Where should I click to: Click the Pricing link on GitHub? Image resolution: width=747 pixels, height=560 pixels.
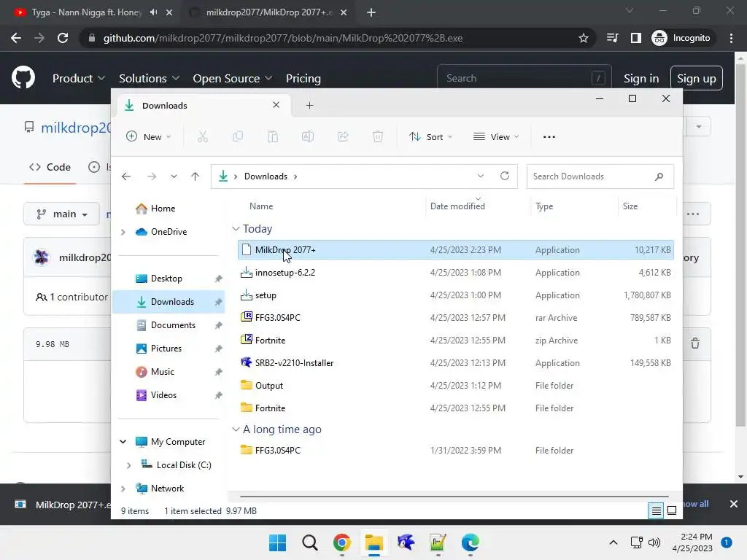coord(303,78)
